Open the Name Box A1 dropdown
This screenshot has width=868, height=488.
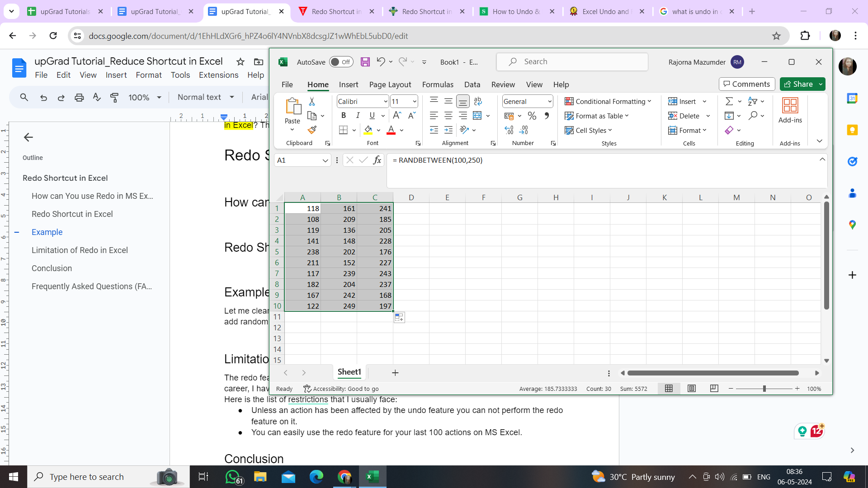pos(325,160)
